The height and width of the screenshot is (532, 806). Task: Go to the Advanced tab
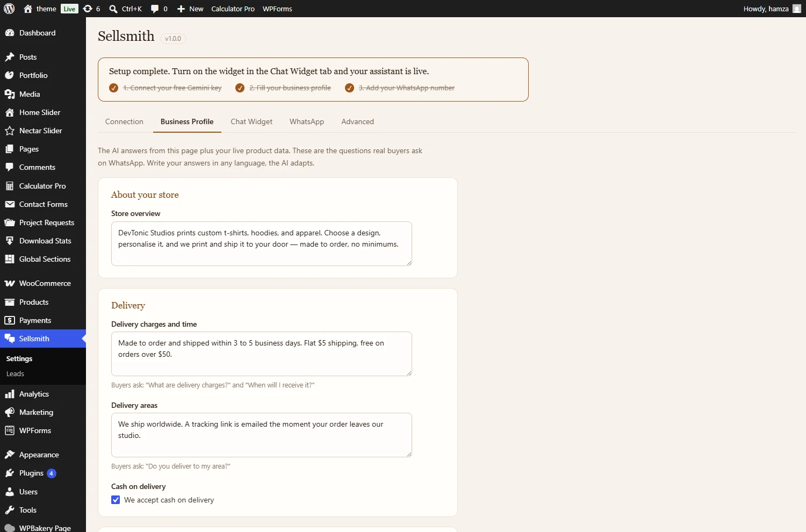(x=357, y=121)
